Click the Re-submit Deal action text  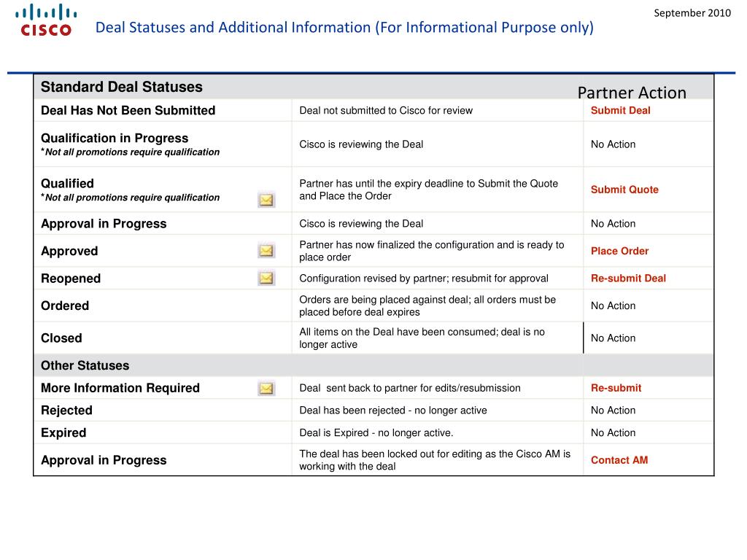click(628, 278)
